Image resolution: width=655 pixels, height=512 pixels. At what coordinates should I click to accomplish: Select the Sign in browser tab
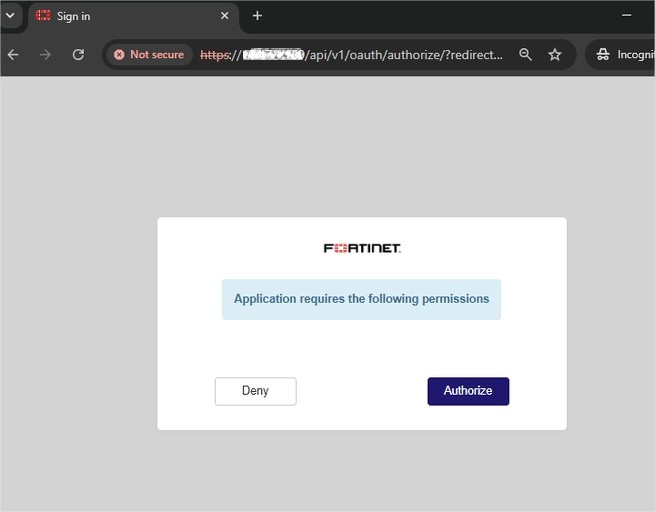point(133,17)
